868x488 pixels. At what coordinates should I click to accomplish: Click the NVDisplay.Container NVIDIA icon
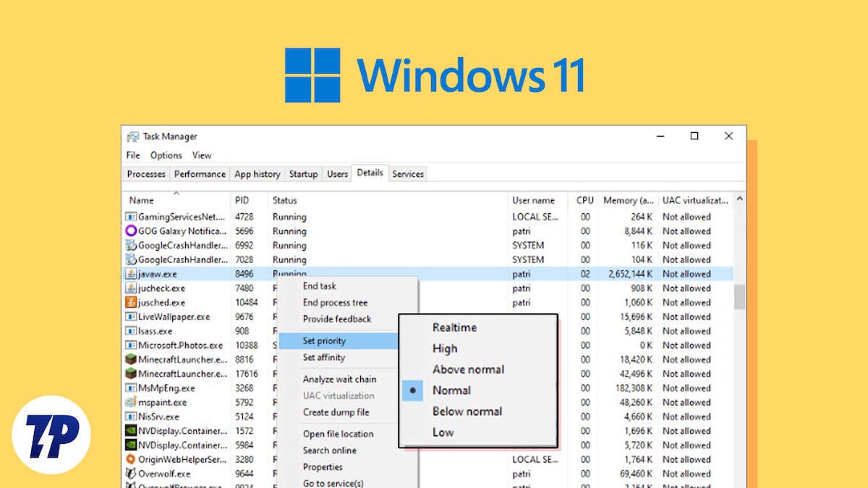pyautogui.click(x=130, y=431)
